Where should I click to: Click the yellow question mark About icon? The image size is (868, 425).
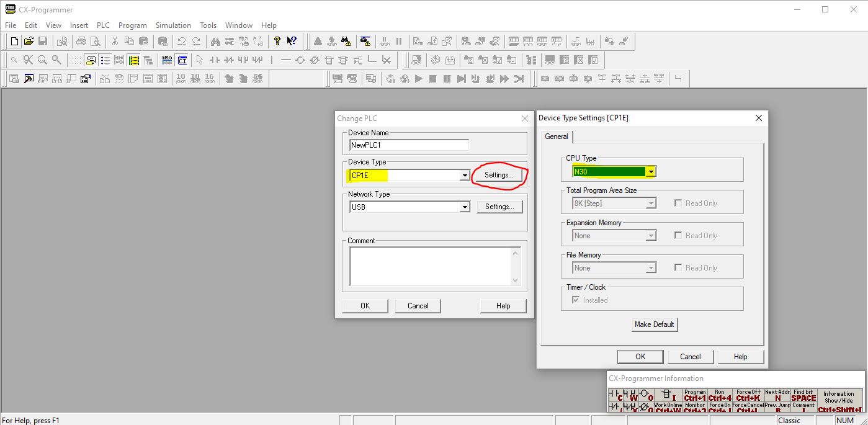(x=277, y=42)
